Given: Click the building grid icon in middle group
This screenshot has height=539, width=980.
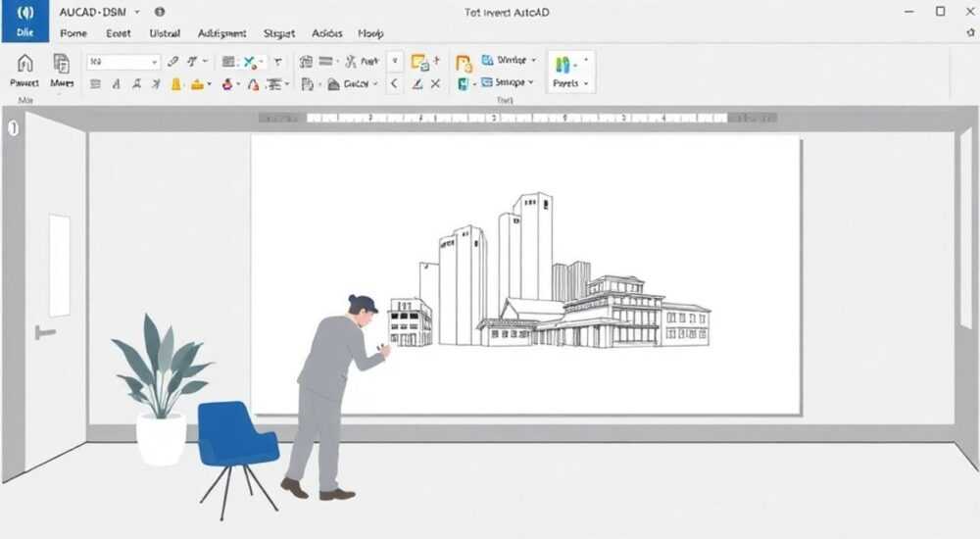Looking at the screenshot, I should [306, 62].
